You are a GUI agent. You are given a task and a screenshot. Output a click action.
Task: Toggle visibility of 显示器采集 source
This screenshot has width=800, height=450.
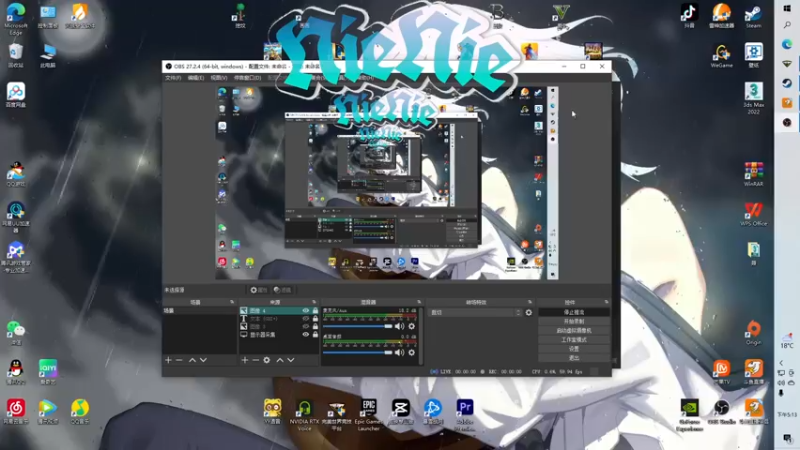(306, 335)
